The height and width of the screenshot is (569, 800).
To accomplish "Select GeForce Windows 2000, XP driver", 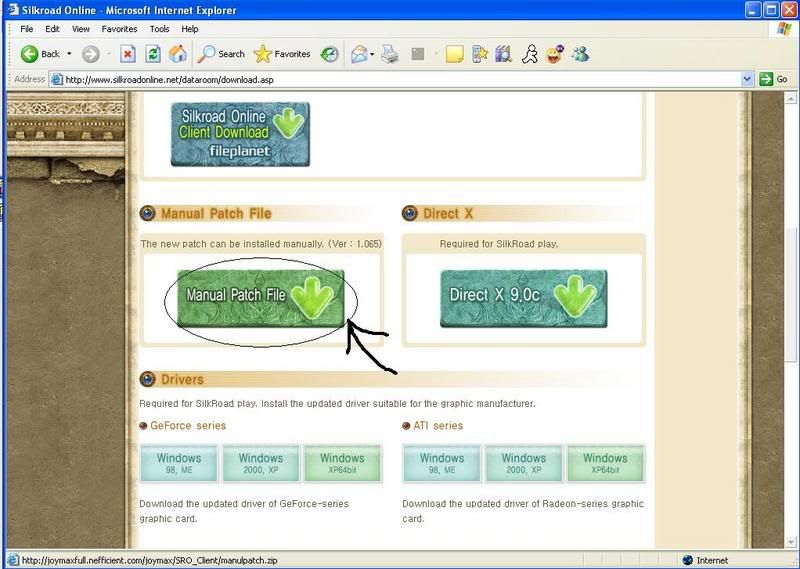I will [x=261, y=463].
